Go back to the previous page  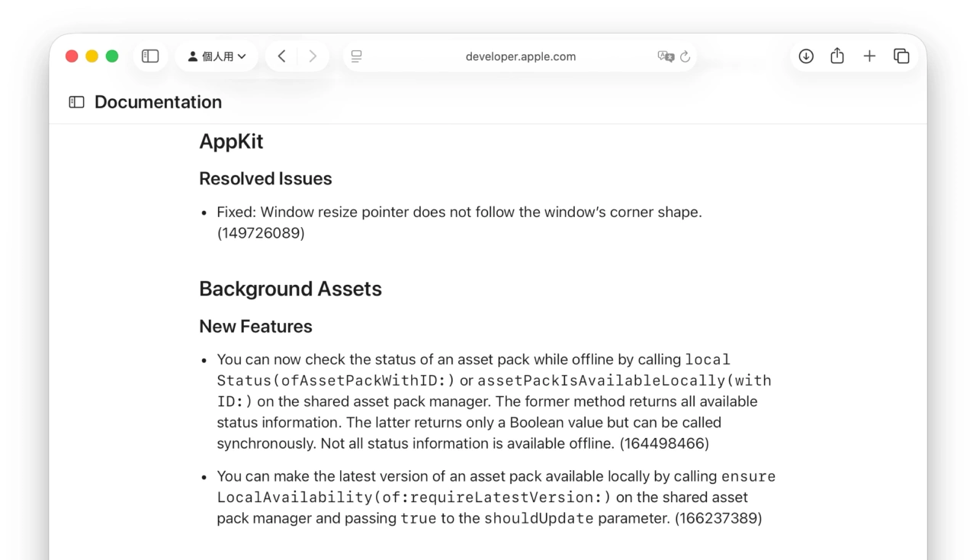click(281, 56)
